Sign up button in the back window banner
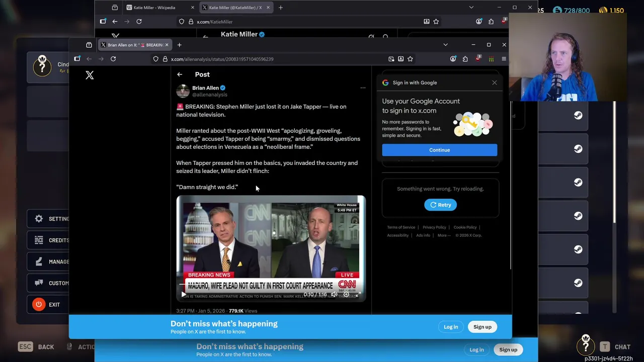This screenshot has width=644, height=362. tap(508, 350)
